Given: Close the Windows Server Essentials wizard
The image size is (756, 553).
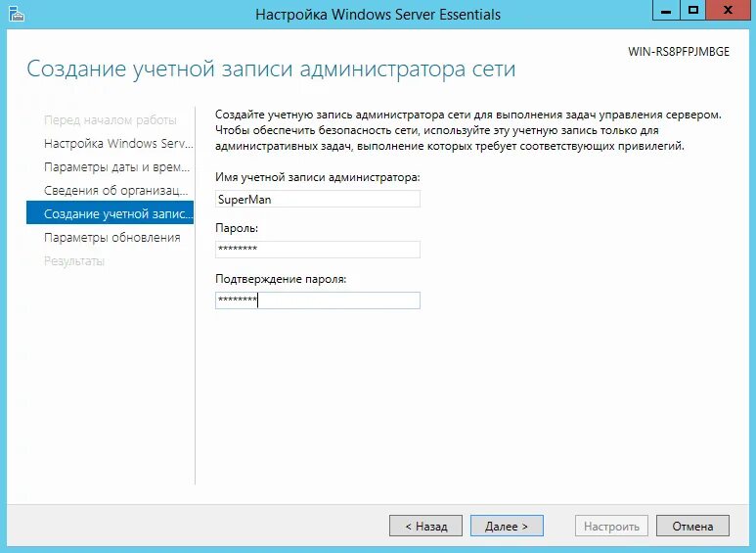Looking at the screenshot, I should 728,11.
